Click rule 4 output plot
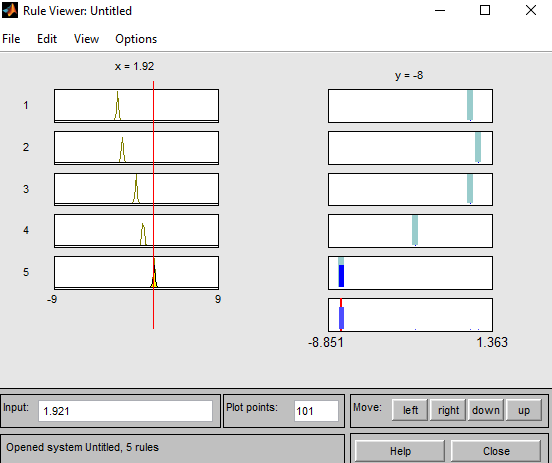The image size is (552, 463). [x=410, y=231]
